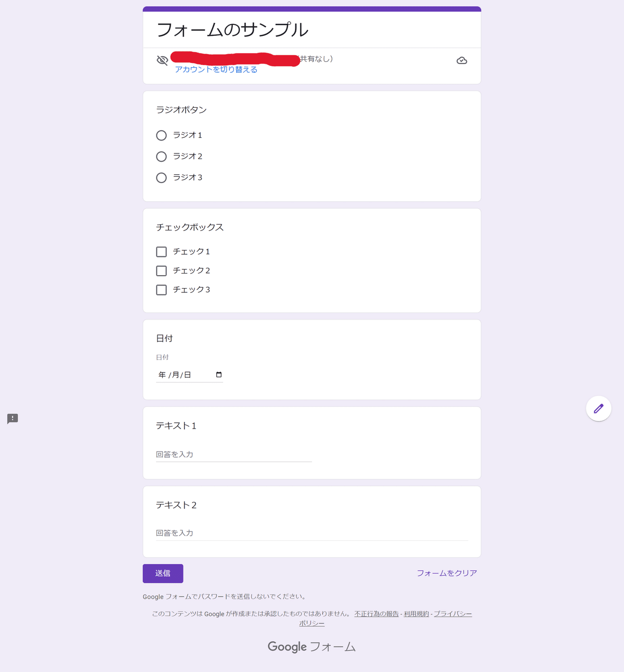Viewport: 624px width, 672px height.
Task: Open the 利用規約 link
Action: point(417,614)
